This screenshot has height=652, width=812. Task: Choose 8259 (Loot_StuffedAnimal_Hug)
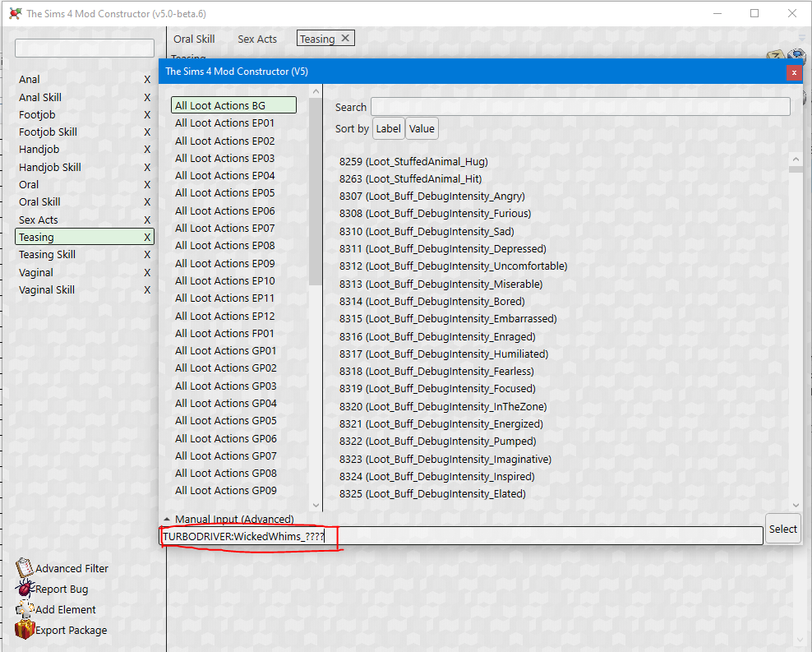[413, 162]
